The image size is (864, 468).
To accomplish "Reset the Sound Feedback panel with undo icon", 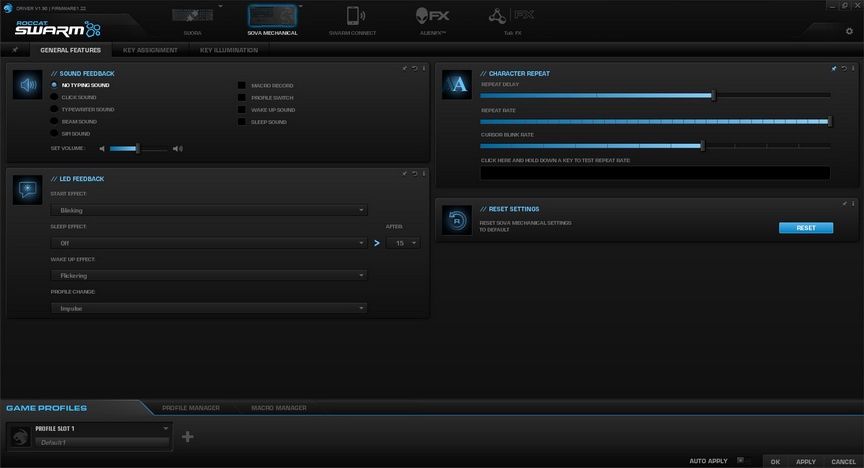I will (x=414, y=68).
